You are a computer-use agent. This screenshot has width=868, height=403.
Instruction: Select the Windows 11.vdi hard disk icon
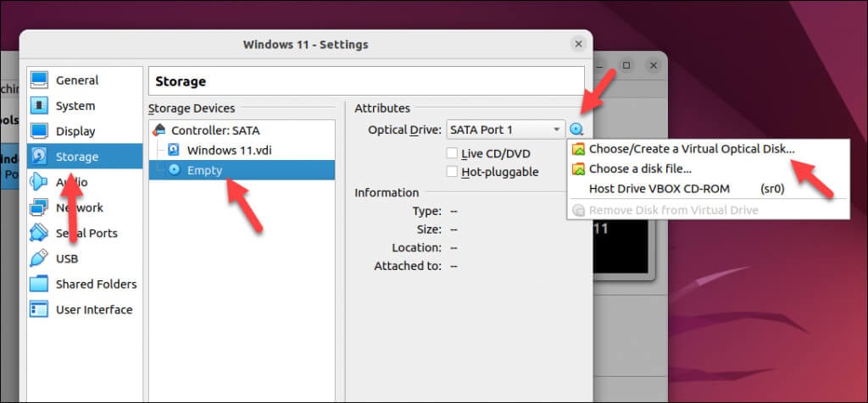[x=174, y=150]
